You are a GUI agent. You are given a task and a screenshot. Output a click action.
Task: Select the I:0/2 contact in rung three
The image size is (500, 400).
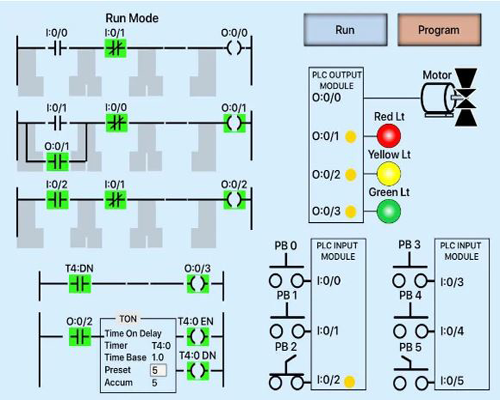[x=57, y=200]
